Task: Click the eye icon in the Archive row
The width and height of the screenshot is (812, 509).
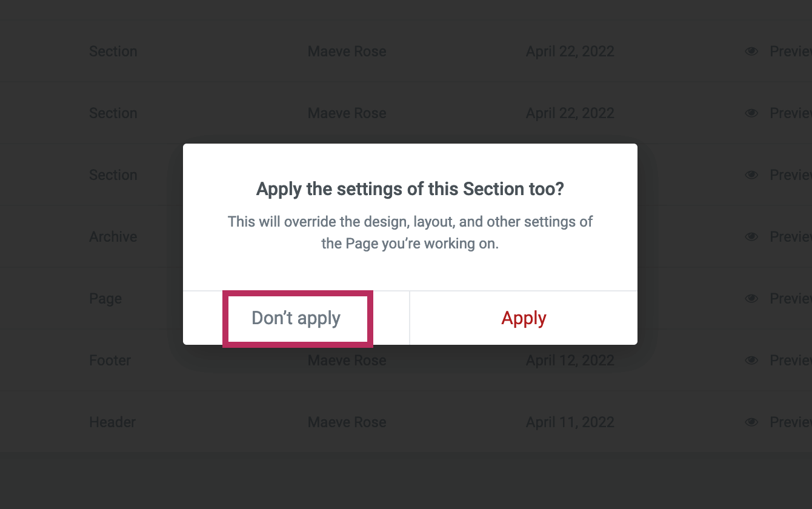Action: pos(751,237)
